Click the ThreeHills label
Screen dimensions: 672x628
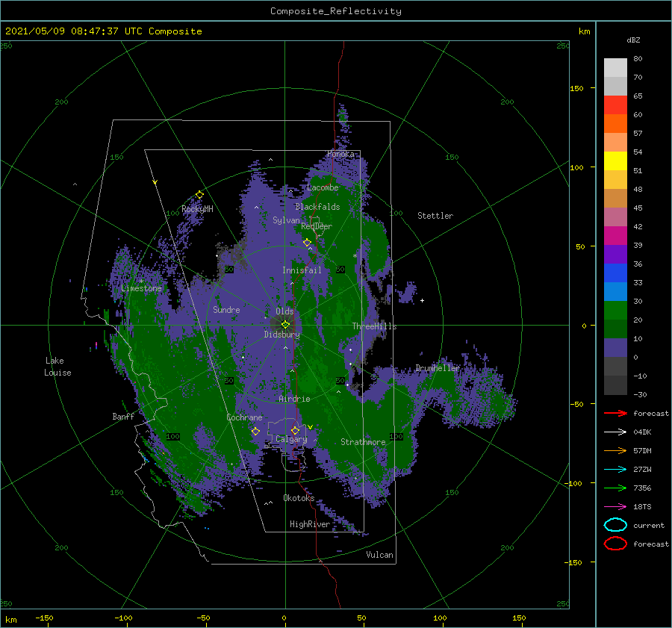(374, 326)
